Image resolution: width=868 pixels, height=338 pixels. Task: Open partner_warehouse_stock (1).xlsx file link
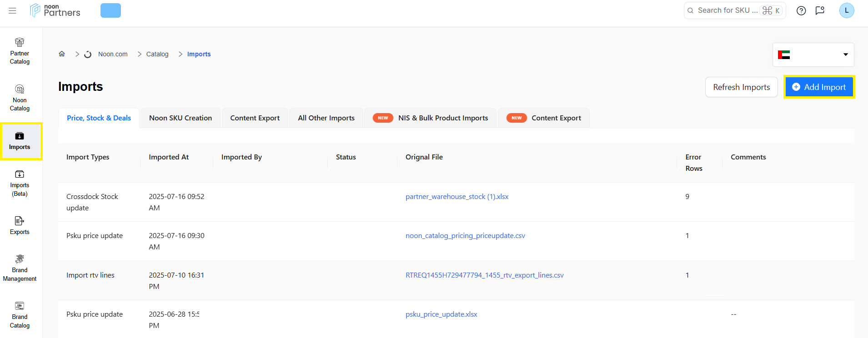click(457, 196)
